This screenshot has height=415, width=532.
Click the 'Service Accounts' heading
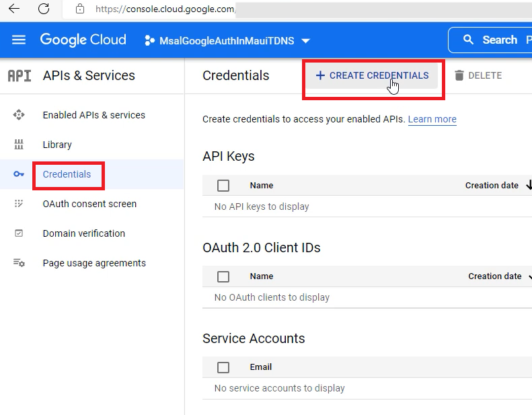pos(254,338)
